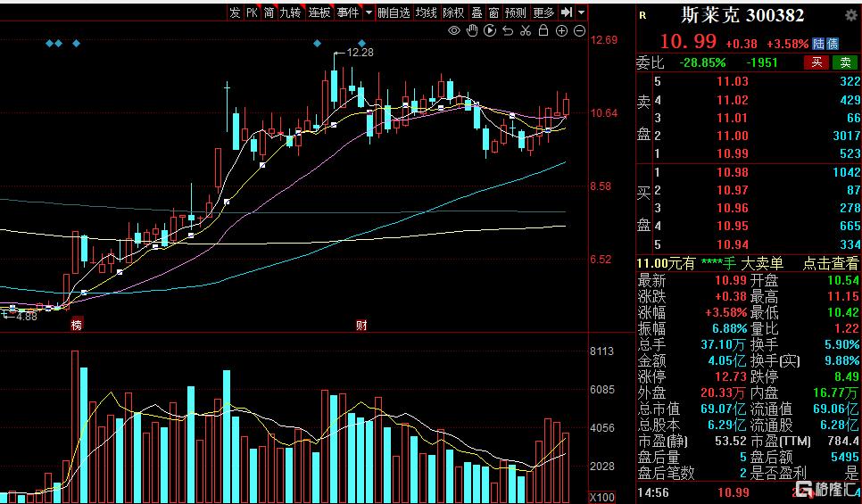Open the 事件 events option

click(347, 12)
